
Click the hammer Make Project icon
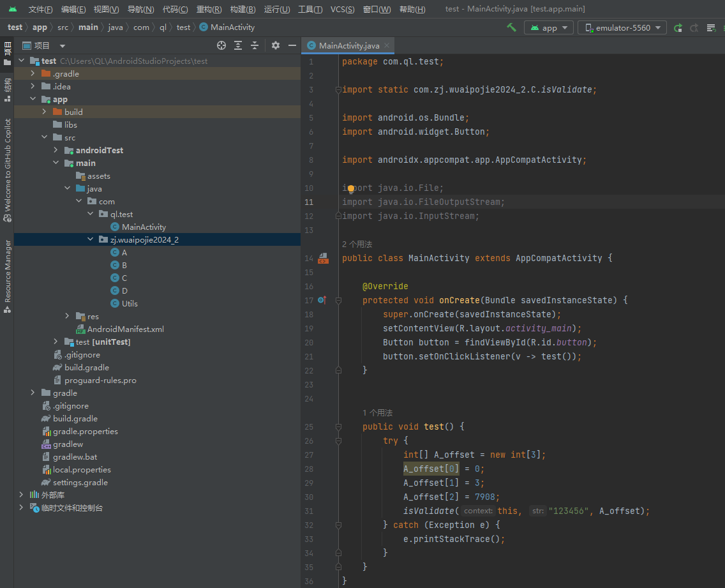tap(511, 27)
